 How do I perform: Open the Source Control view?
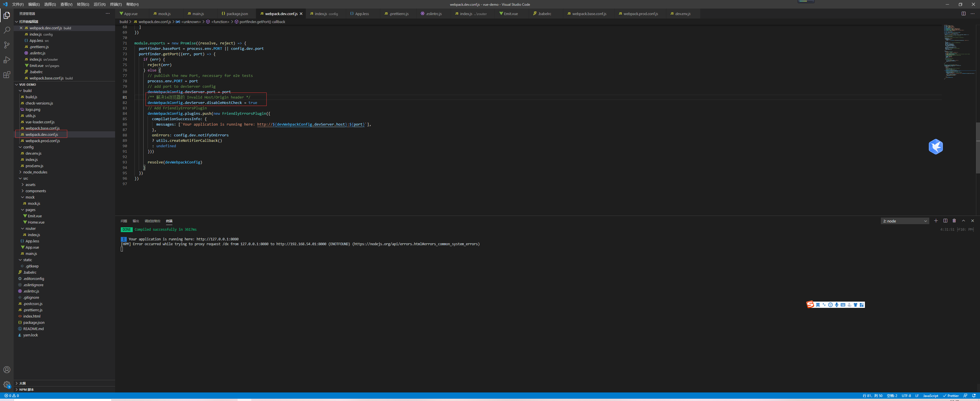click(x=7, y=45)
